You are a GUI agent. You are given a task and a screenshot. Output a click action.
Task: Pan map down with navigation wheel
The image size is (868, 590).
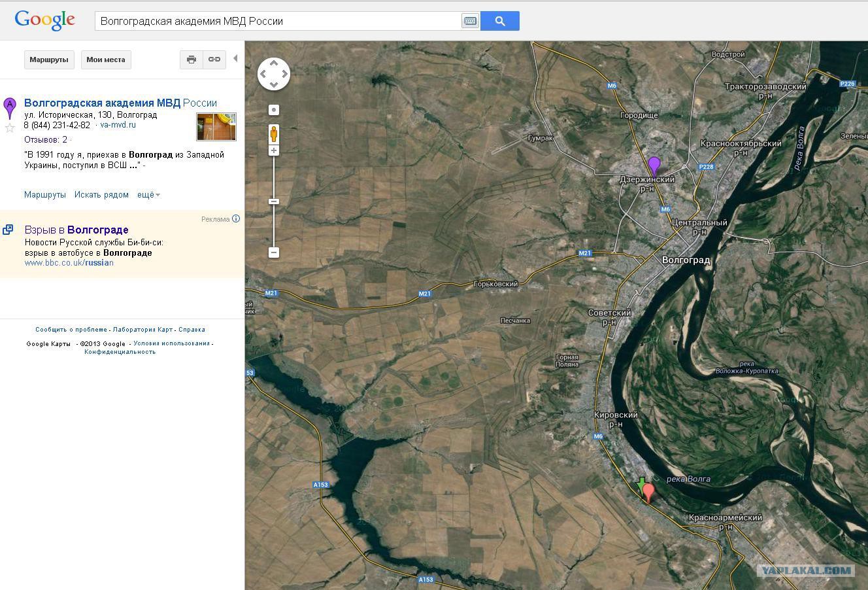click(x=274, y=85)
